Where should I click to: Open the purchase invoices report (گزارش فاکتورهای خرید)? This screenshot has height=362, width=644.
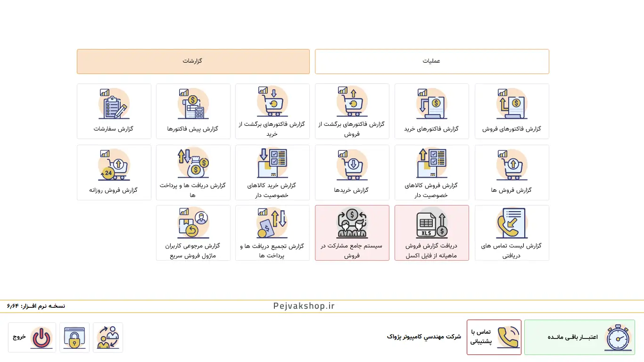point(431,111)
